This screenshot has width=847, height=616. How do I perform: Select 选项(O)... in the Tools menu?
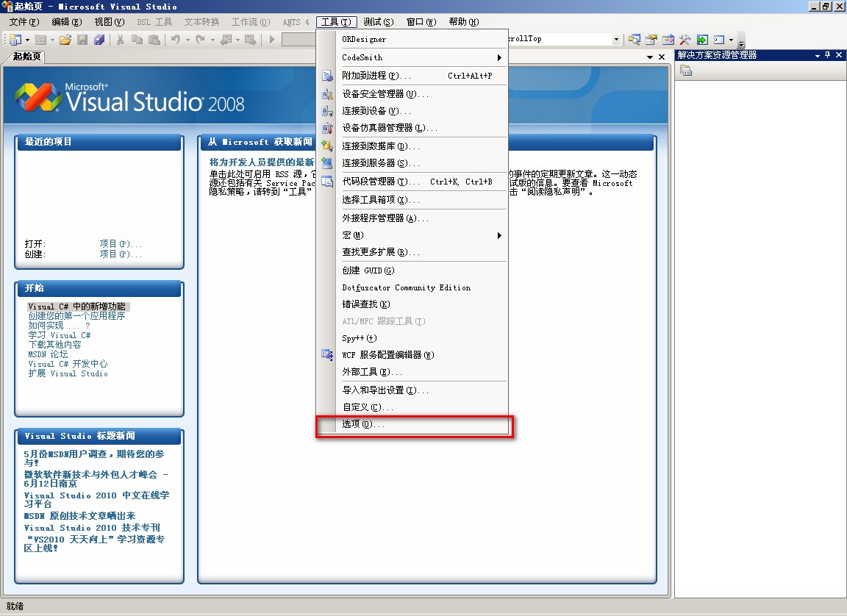click(x=412, y=424)
